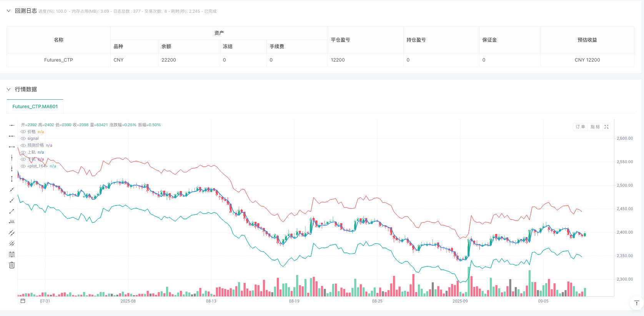Collapse the 回测日志 section
This screenshot has width=644, height=316.
8,11
